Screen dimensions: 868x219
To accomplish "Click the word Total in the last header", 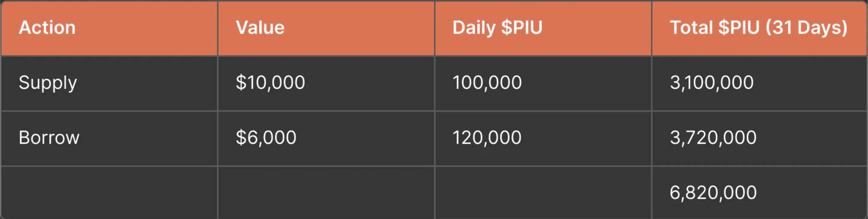I will pos(691,27).
